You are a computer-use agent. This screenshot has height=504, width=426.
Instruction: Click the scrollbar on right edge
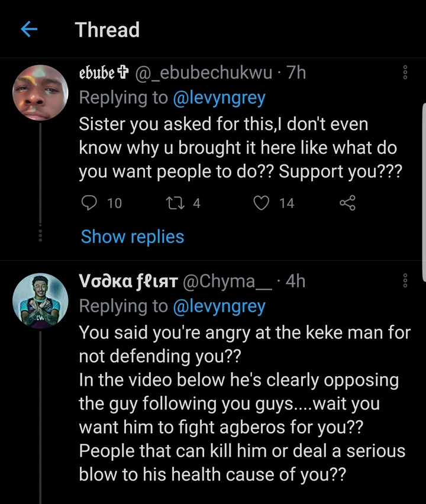[x=423, y=189]
